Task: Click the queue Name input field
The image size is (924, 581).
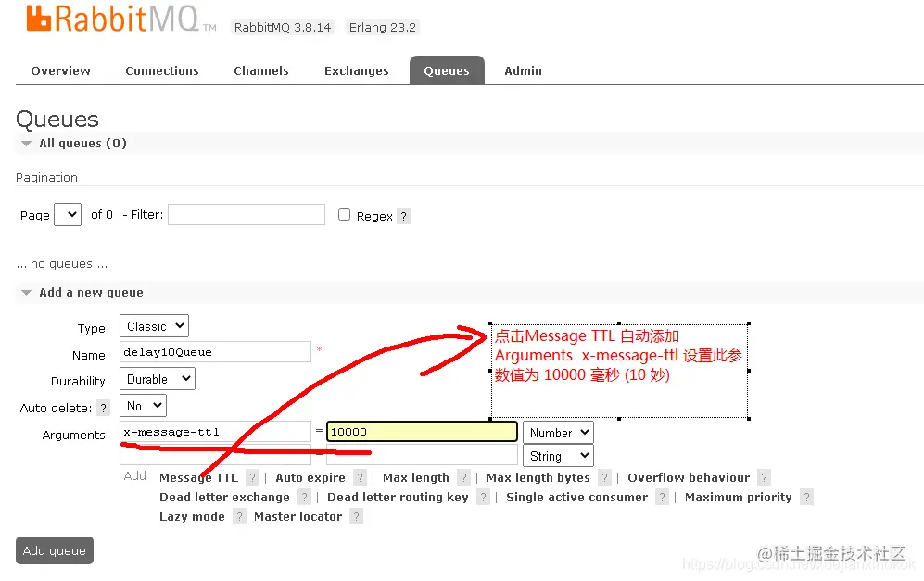Action: tap(215, 352)
